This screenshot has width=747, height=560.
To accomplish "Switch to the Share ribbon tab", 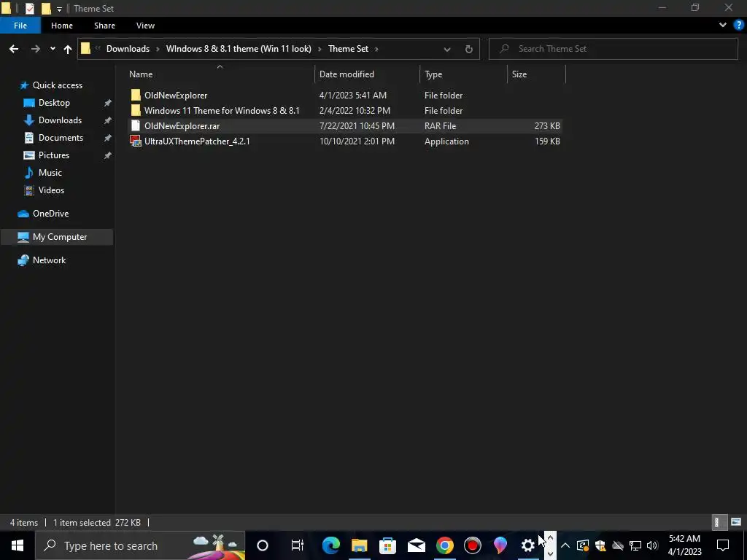I will [104, 26].
